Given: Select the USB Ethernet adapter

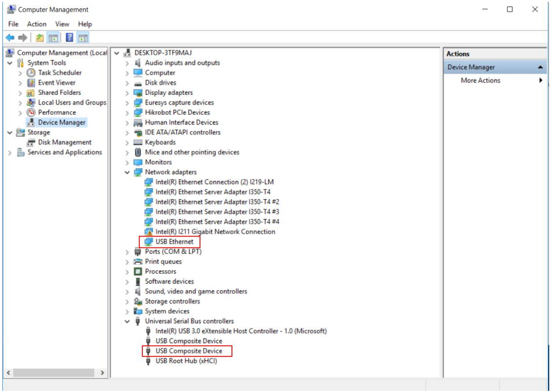Looking at the screenshot, I should click(x=174, y=242).
